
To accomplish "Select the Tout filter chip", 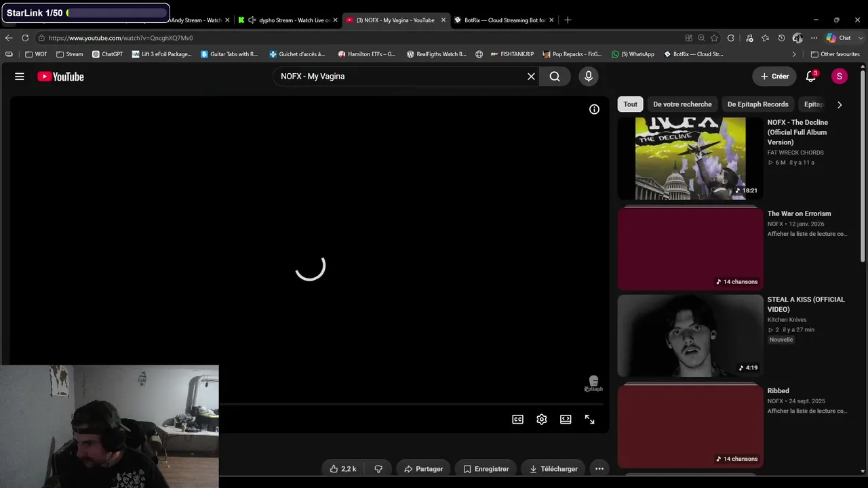I will (631, 104).
